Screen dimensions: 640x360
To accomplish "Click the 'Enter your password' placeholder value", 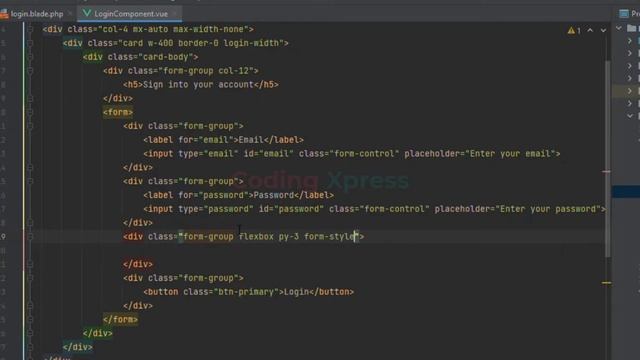I will tap(548, 209).
